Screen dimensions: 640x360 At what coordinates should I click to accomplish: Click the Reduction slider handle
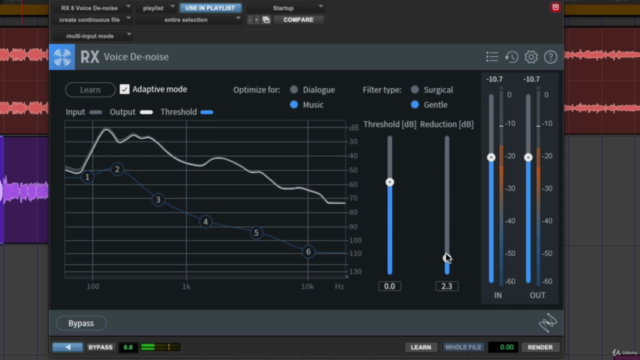[x=447, y=258]
